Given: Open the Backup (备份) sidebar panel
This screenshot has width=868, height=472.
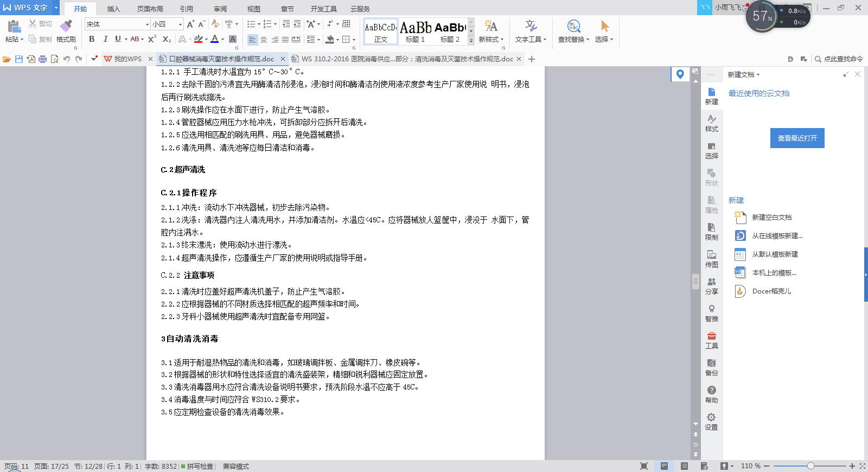Looking at the screenshot, I should pyautogui.click(x=711, y=367).
